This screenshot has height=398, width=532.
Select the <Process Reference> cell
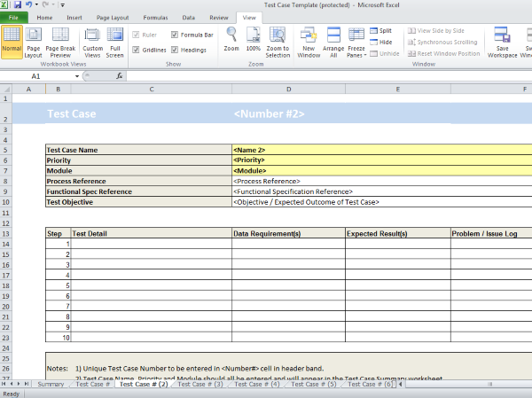tap(382, 181)
